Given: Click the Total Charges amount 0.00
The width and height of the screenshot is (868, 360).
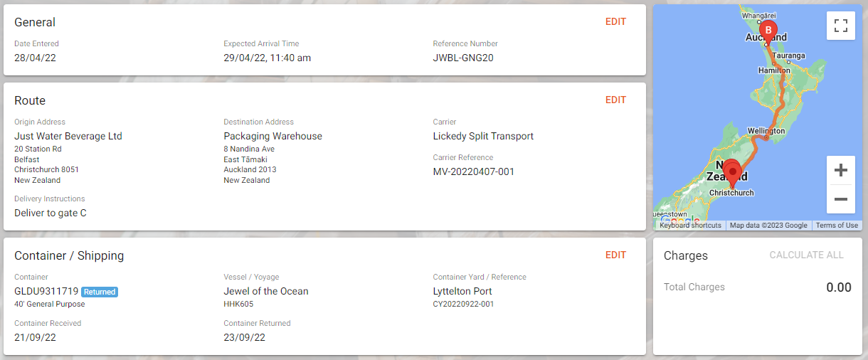Looking at the screenshot, I should pyautogui.click(x=839, y=287).
